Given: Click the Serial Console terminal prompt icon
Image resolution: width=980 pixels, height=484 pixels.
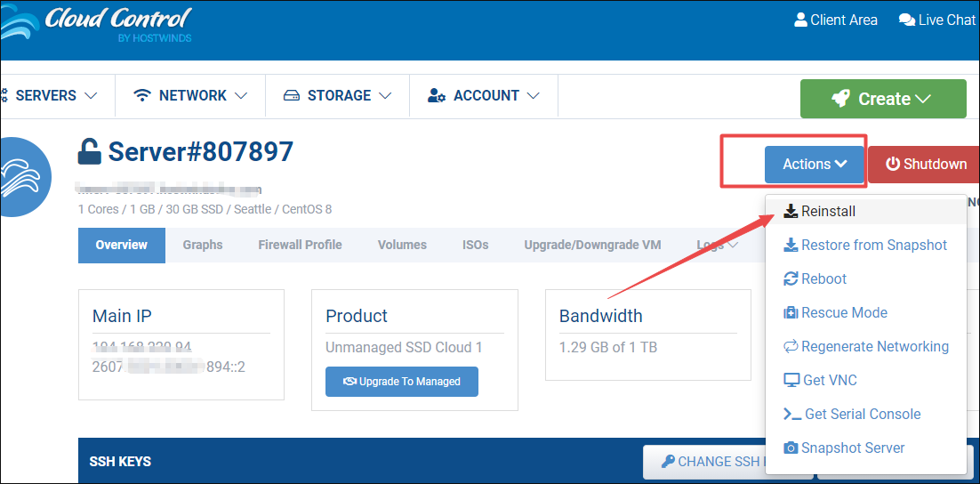Looking at the screenshot, I should point(791,414).
